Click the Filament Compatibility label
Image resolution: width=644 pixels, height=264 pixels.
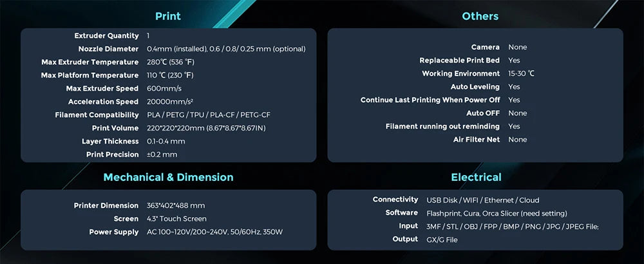97,115
